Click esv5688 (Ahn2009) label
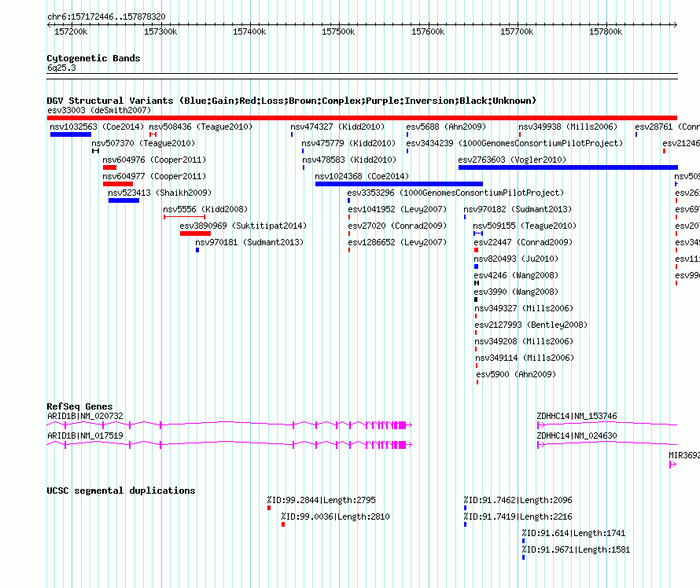The image size is (700, 588). [446, 127]
